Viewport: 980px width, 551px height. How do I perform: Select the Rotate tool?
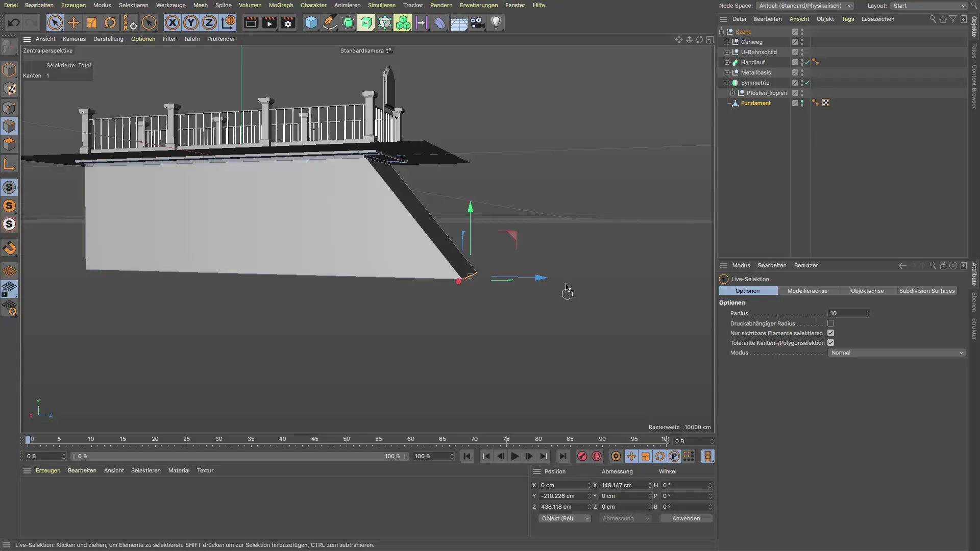[110, 22]
